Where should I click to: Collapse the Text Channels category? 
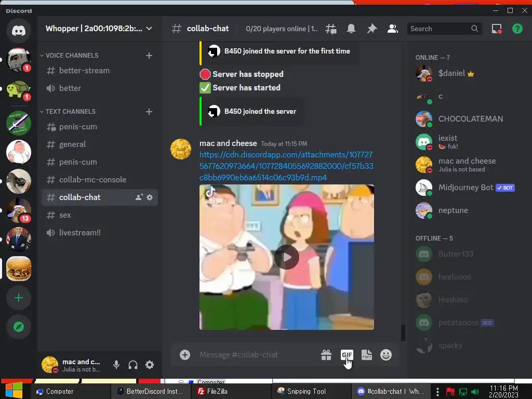coord(68,112)
